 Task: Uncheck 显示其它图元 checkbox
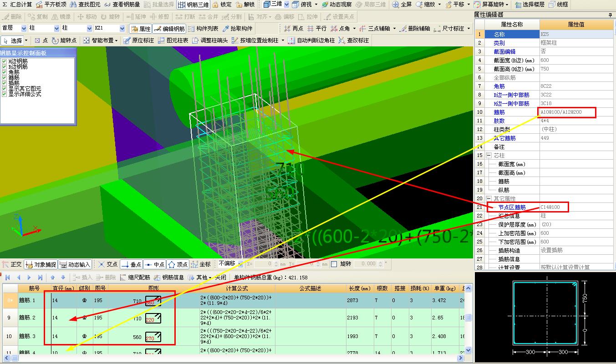(5, 89)
